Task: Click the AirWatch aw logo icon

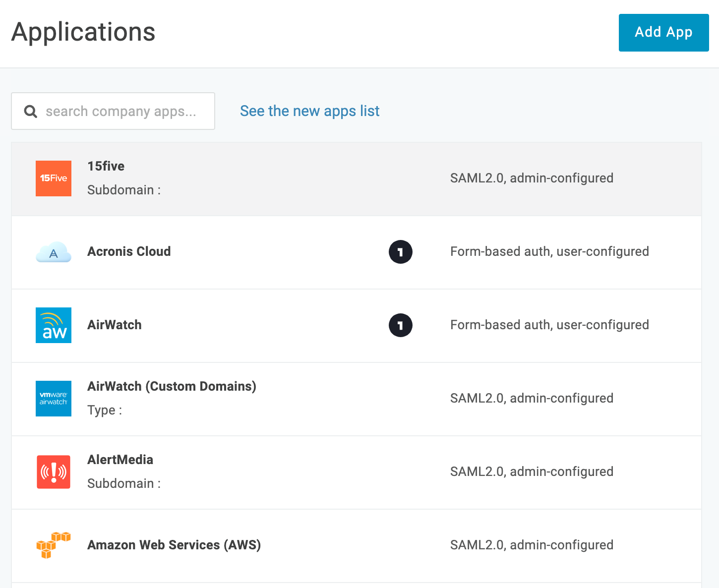Action: (54, 325)
